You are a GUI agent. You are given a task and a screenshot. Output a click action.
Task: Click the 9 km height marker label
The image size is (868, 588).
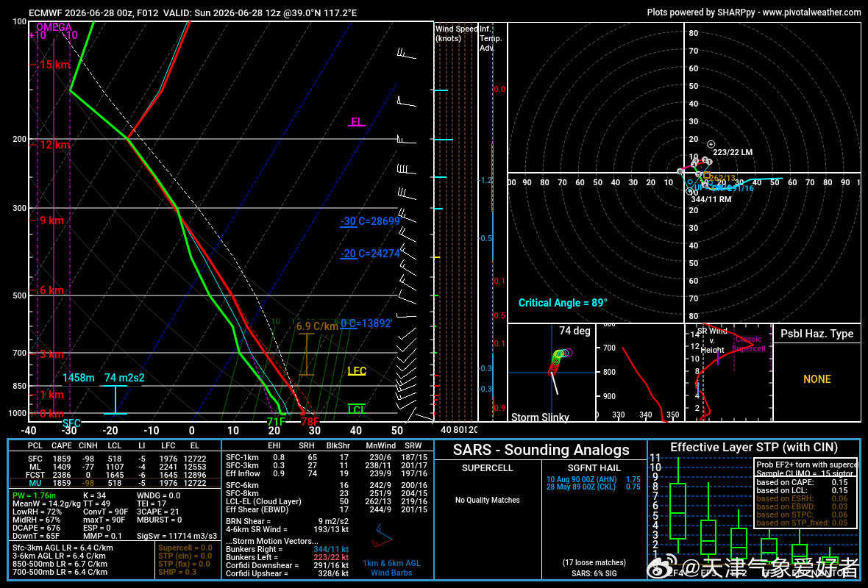(51, 220)
